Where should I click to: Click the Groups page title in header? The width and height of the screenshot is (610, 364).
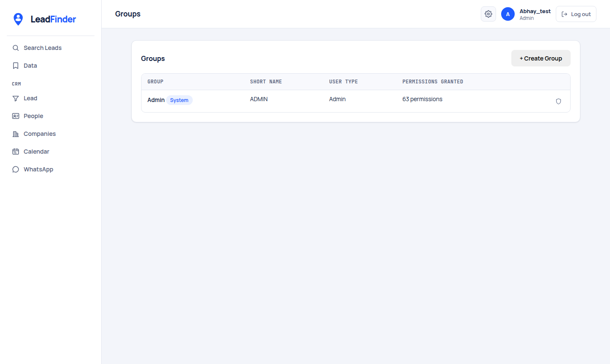(128, 14)
